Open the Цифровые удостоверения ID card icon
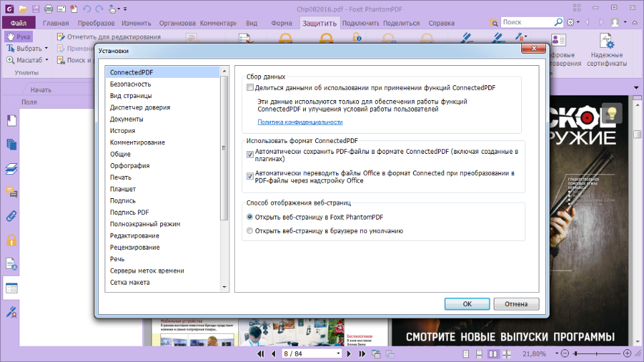This screenshot has height=362, width=644. (559, 40)
